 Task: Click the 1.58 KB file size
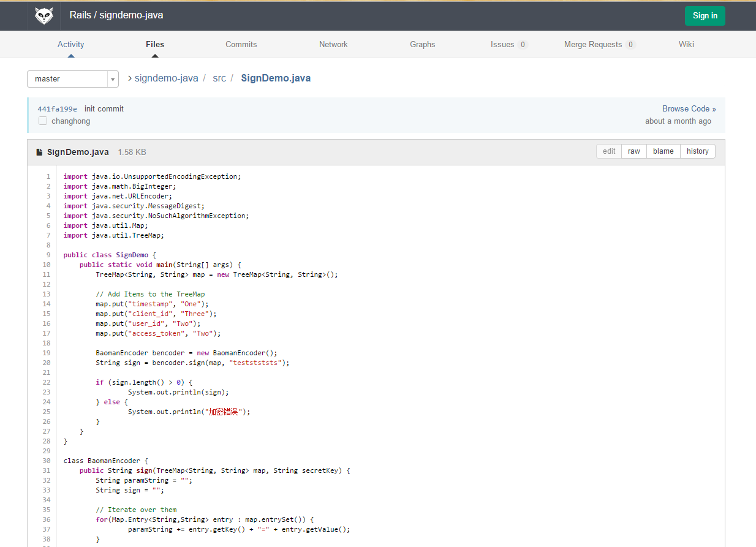pos(132,152)
